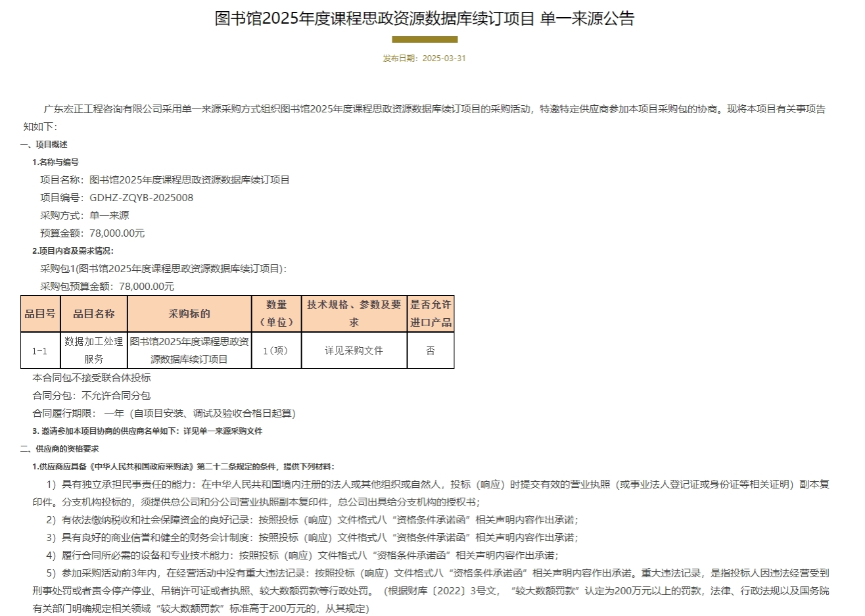Click table cell 1-1
Viewport: 865px width, 616px height.
(x=40, y=350)
